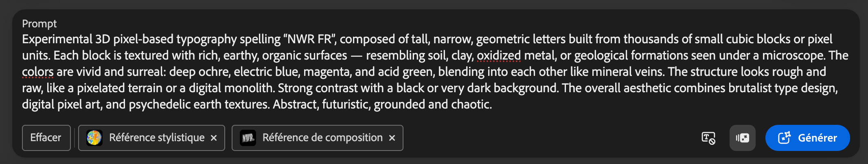Viewport: 868px width, 164px height.
Task: Click the Effacer button
Action: 46,138
